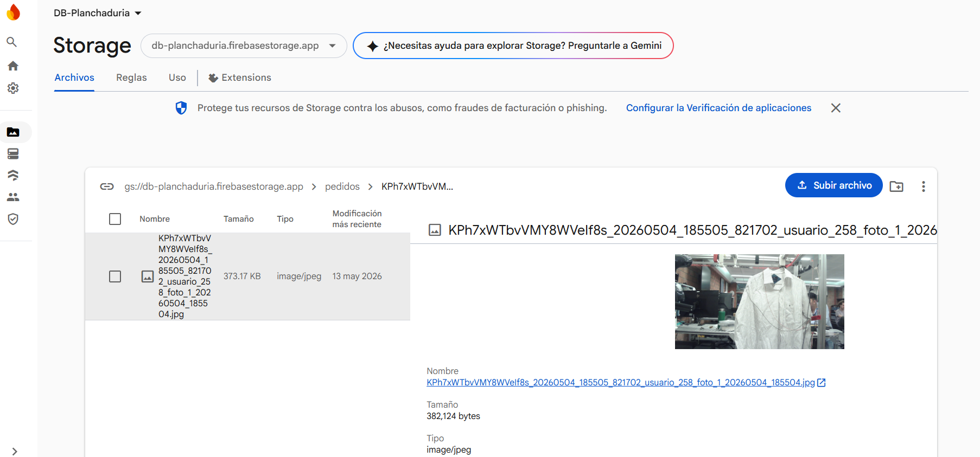Viewport: 980px width, 457px height.
Task: Open the database icon in sidebar
Action: tap(13, 154)
